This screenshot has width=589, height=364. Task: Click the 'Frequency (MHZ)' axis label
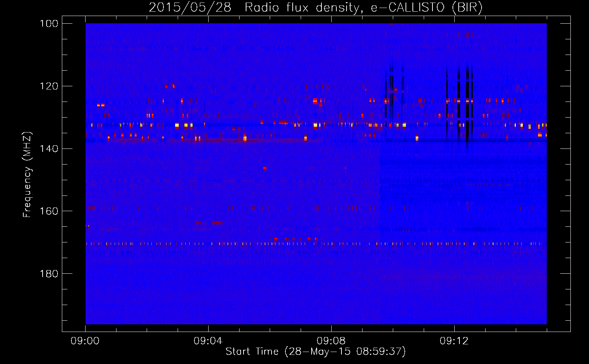pos(27,174)
